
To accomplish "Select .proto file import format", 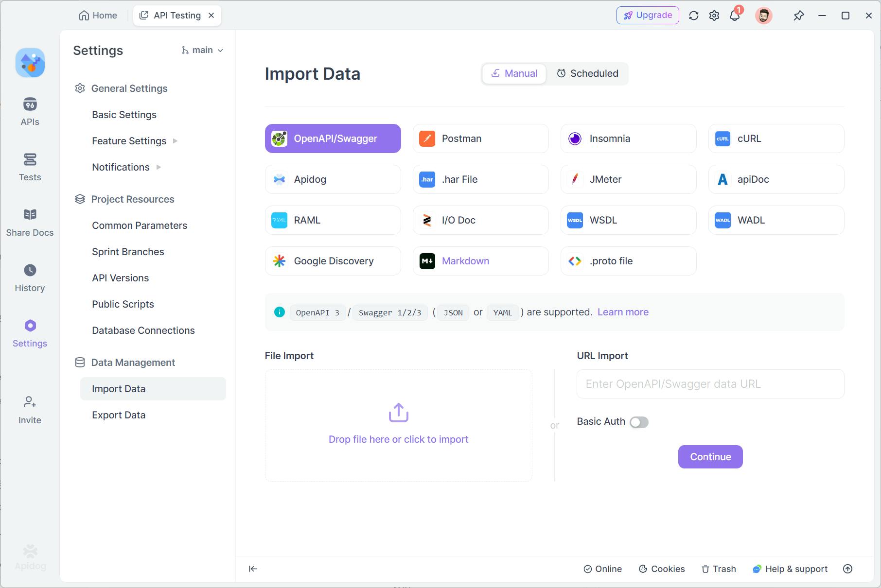I will (x=629, y=261).
